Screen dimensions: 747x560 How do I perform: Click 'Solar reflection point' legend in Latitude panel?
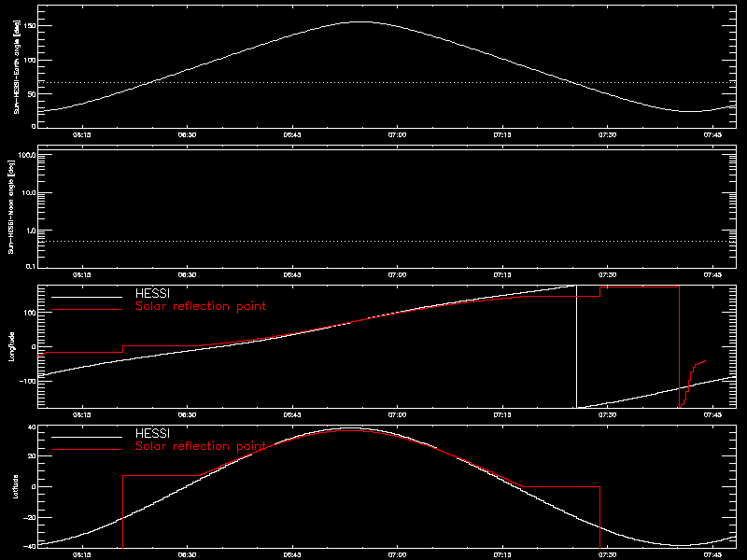point(201,446)
